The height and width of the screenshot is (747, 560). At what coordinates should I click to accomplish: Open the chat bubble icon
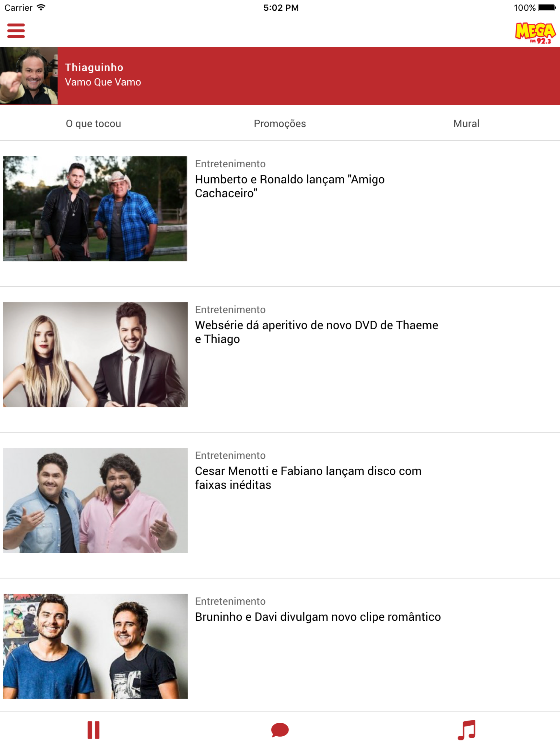coord(280,730)
